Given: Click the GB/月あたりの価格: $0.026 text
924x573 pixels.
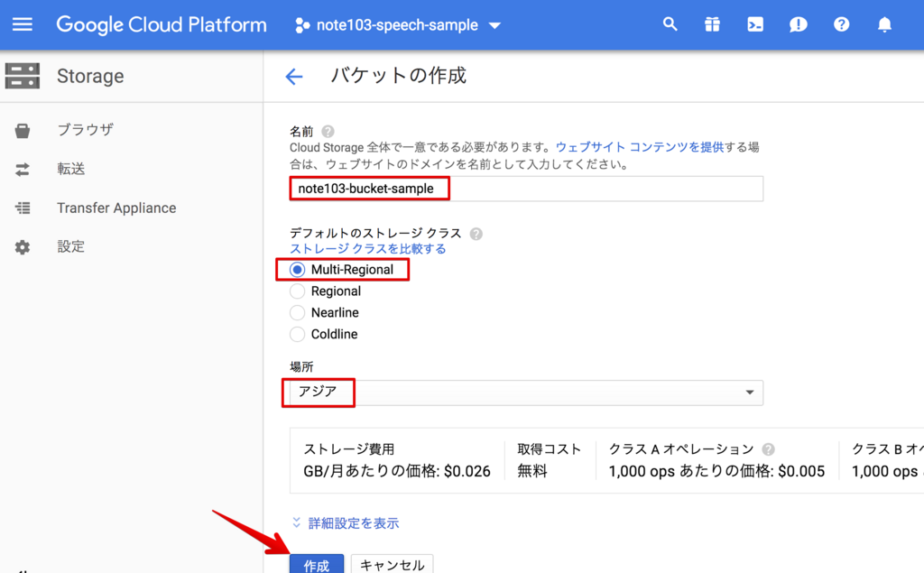Looking at the screenshot, I should point(397,472).
